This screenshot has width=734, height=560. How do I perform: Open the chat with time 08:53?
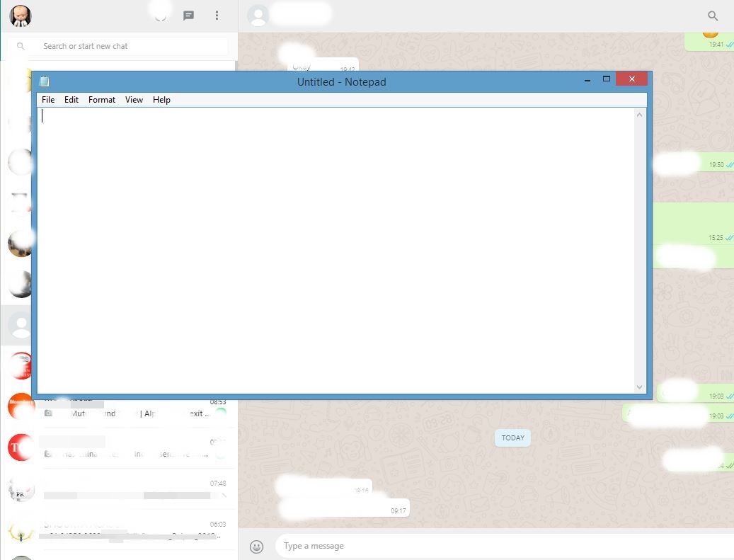click(119, 408)
